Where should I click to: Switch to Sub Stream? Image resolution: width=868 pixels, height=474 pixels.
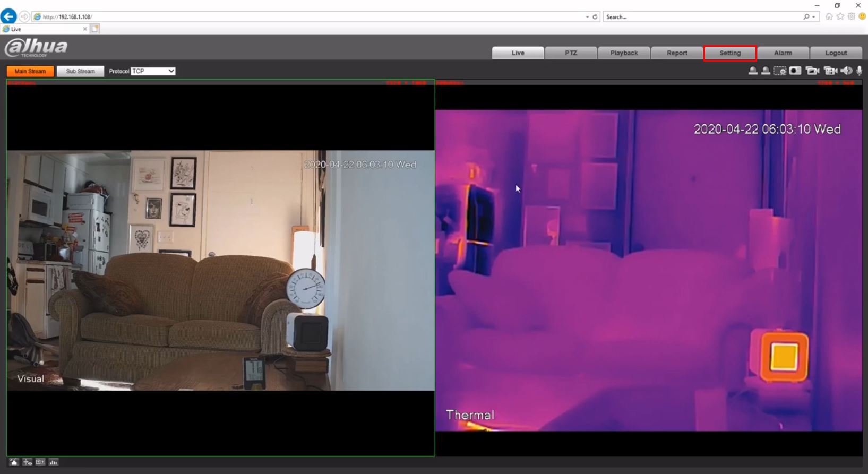pyautogui.click(x=81, y=71)
